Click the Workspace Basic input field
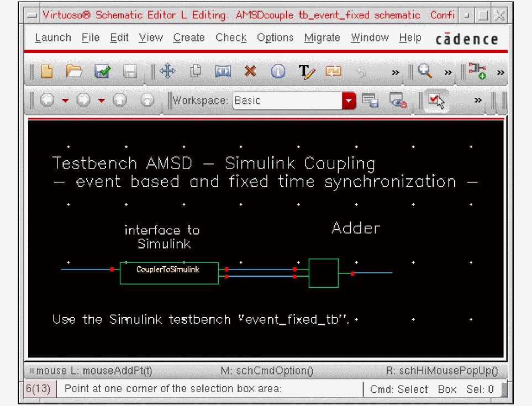 [x=287, y=101]
